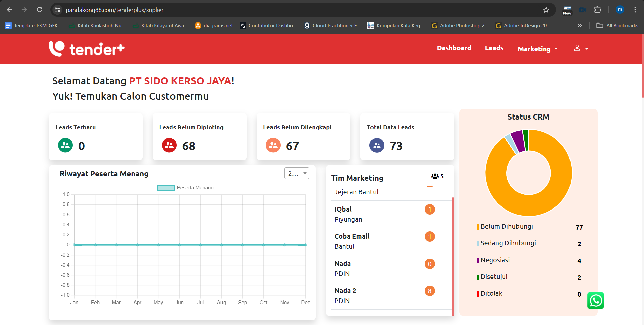This screenshot has width=644, height=325.
Task: Toggle Negosiasi legend entry
Action: tap(495, 260)
